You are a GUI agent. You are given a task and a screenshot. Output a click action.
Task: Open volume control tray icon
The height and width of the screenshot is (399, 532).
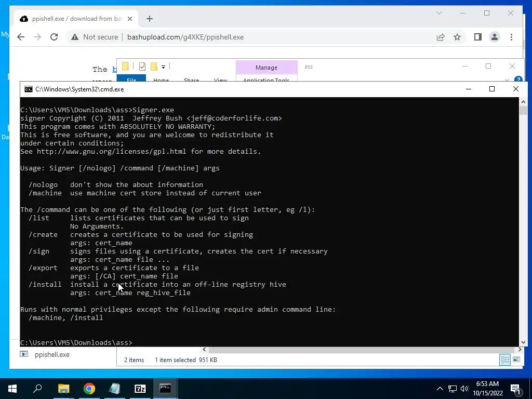click(x=464, y=389)
